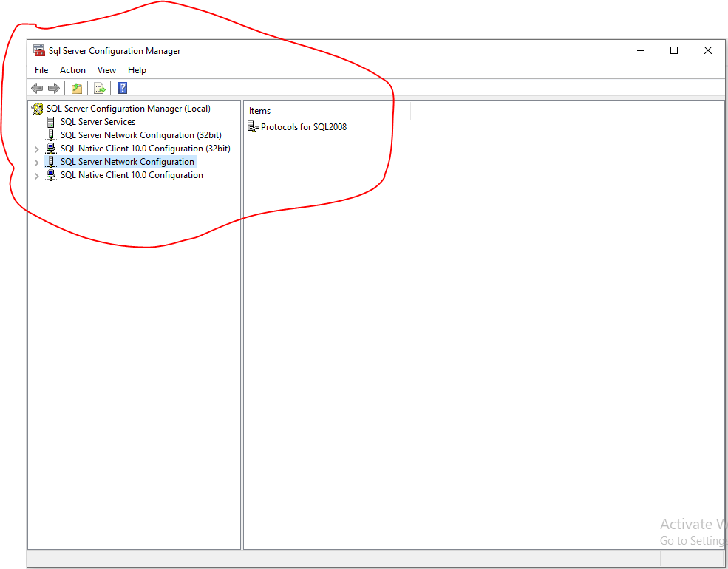Open the View menu

[106, 70]
